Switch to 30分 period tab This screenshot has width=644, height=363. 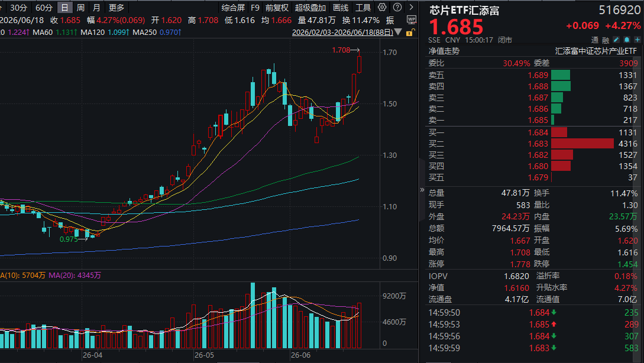click(18, 8)
